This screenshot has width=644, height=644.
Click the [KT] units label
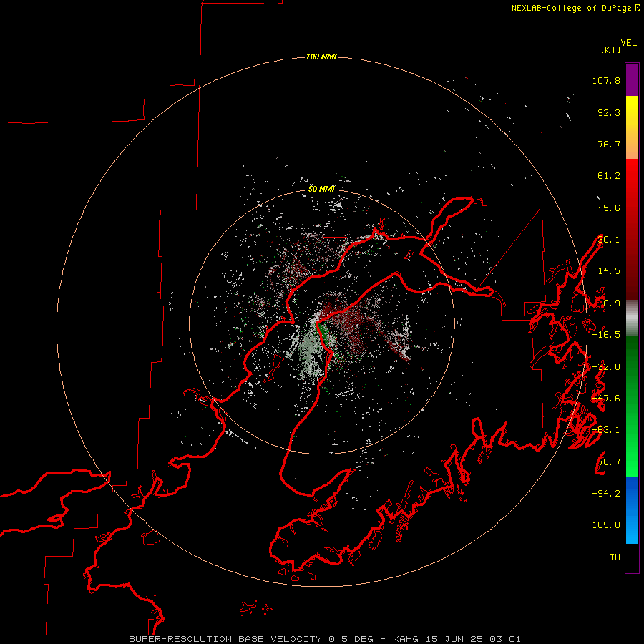(x=610, y=49)
